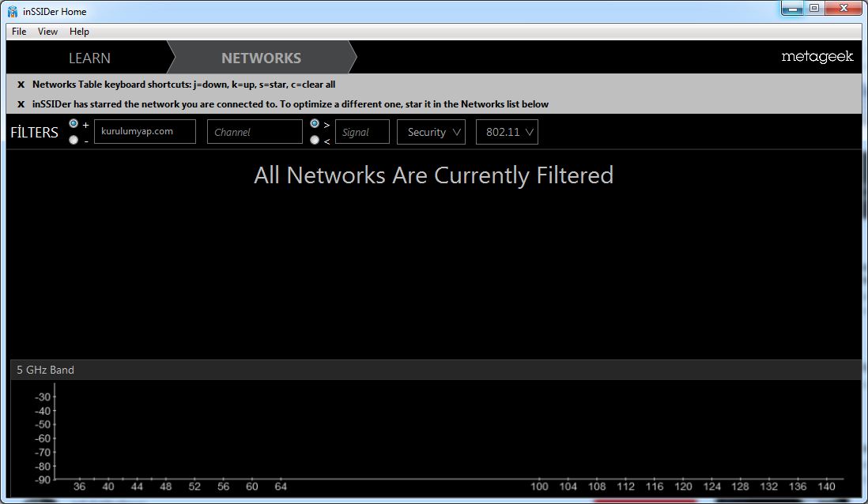Close the inSSIDer Home window
868x504 pixels.
844,9
